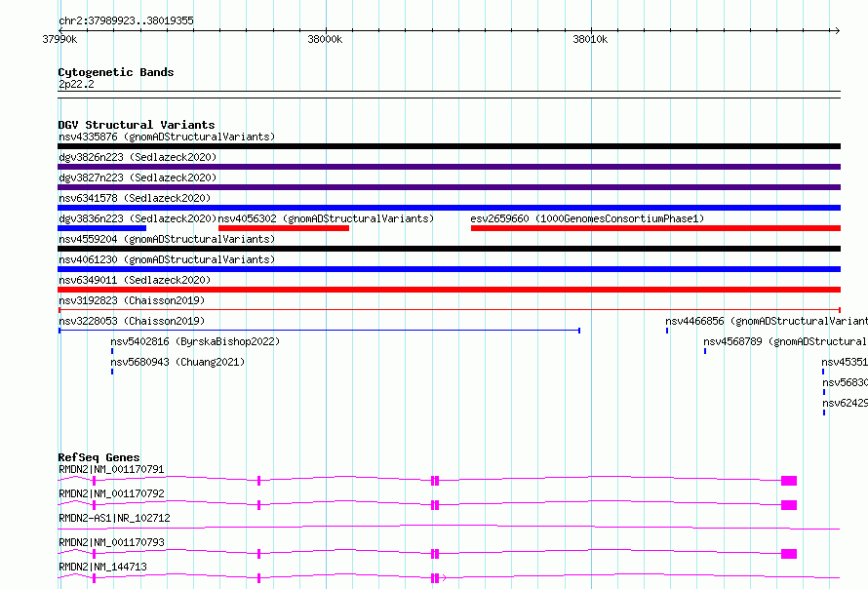Open the nsv4568789 variant label
This screenshot has width=868, height=589.
pos(785,341)
